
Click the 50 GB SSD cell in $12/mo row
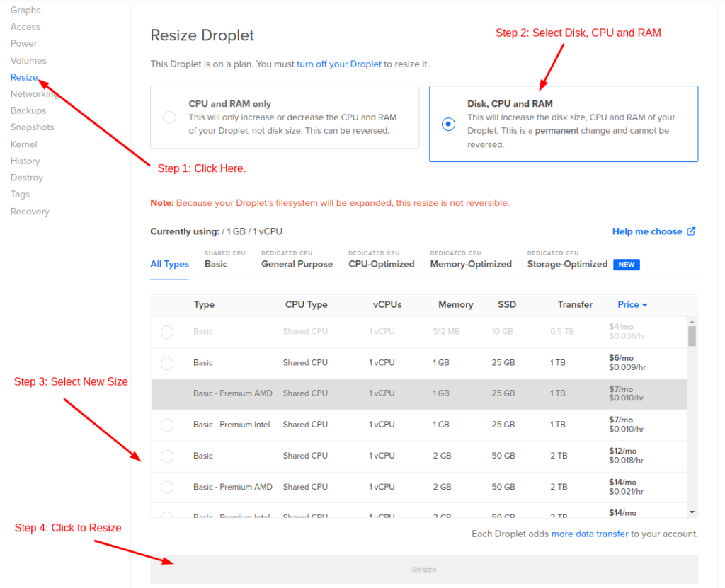pyautogui.click(x=503, y=456)
